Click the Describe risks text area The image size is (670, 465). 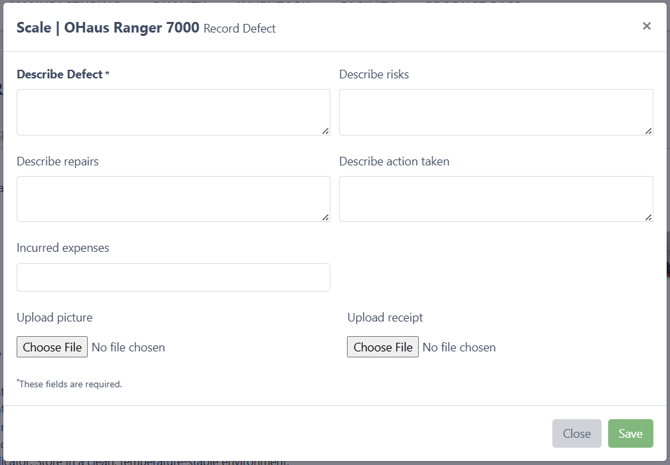pyautogui.click(x=496, y=112)
